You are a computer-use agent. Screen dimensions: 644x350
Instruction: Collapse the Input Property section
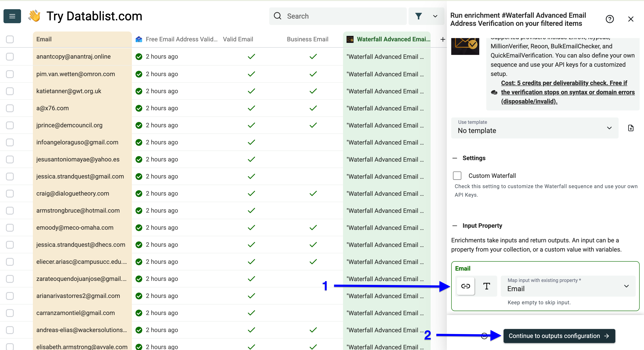[455, 226]
